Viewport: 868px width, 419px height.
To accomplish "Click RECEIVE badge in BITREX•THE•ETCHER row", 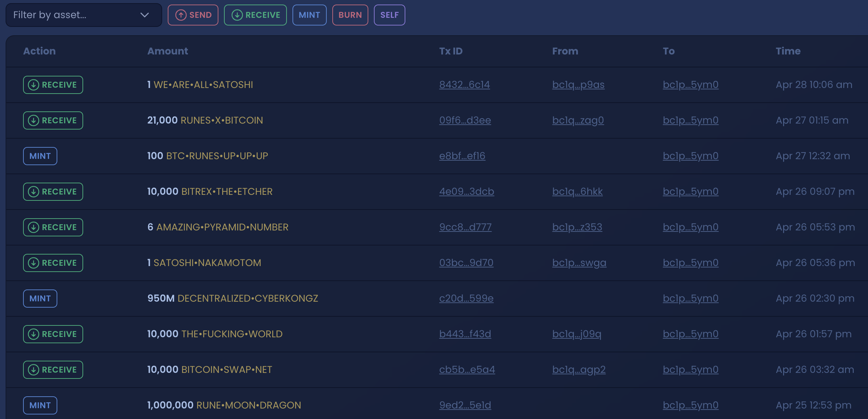I will [x=53, y=192].
